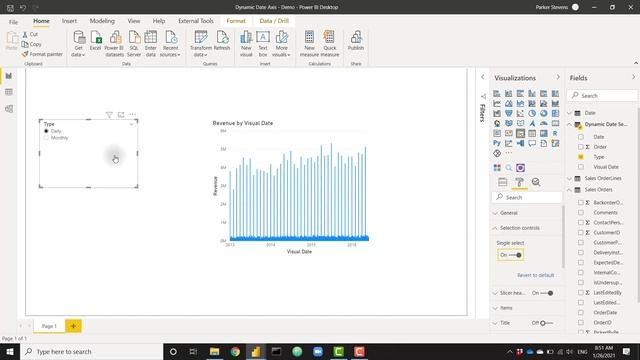
Task: Click the Refresh button in Queries group
Action: point(222,41)
